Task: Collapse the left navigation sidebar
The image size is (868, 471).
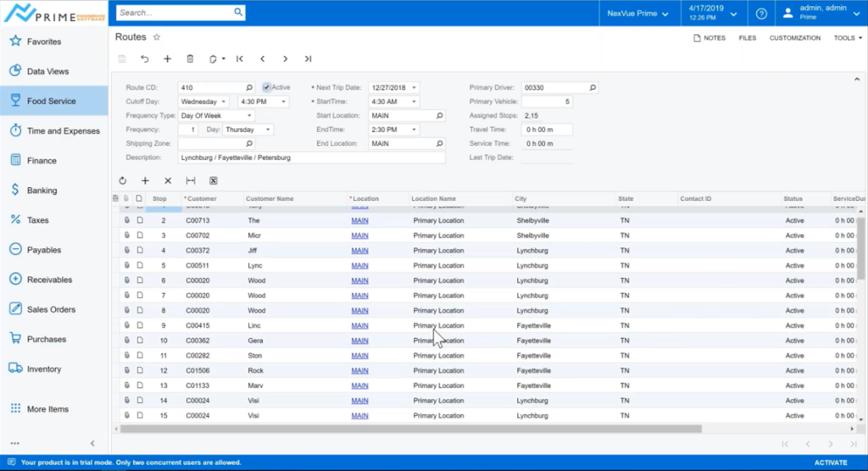Action: (92, 443)
